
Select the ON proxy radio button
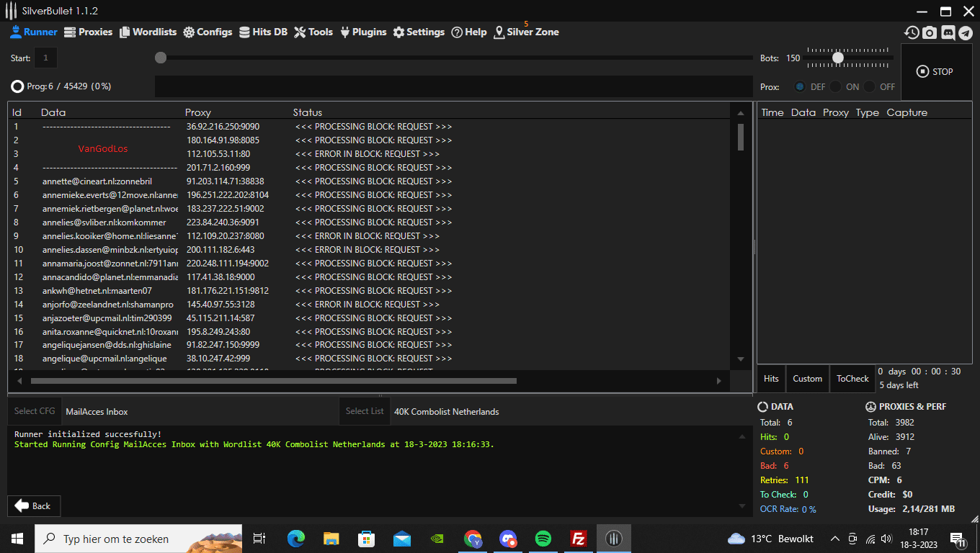click(836, 86)
